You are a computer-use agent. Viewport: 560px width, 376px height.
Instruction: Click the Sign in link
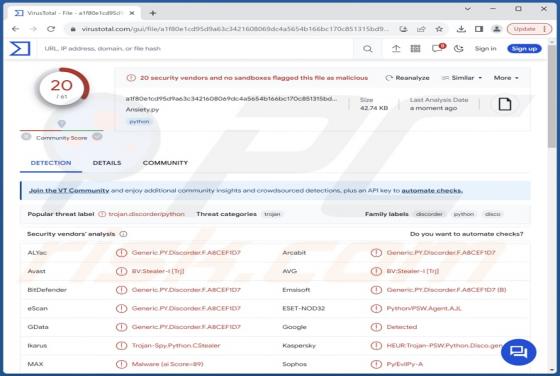[485, 49]
